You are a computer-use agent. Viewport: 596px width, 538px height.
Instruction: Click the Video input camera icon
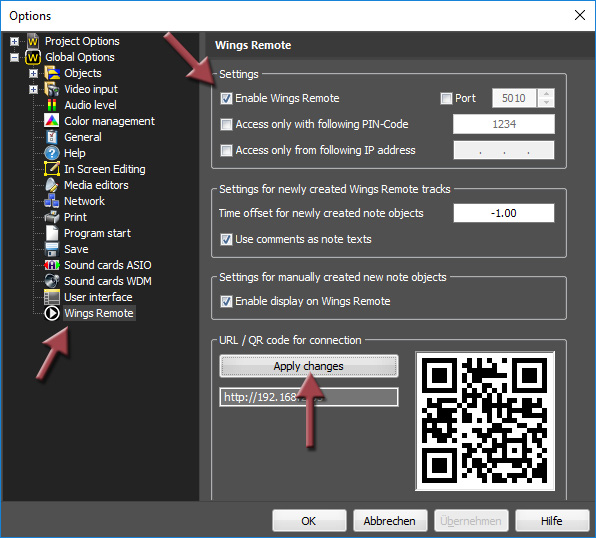(52, 89)
